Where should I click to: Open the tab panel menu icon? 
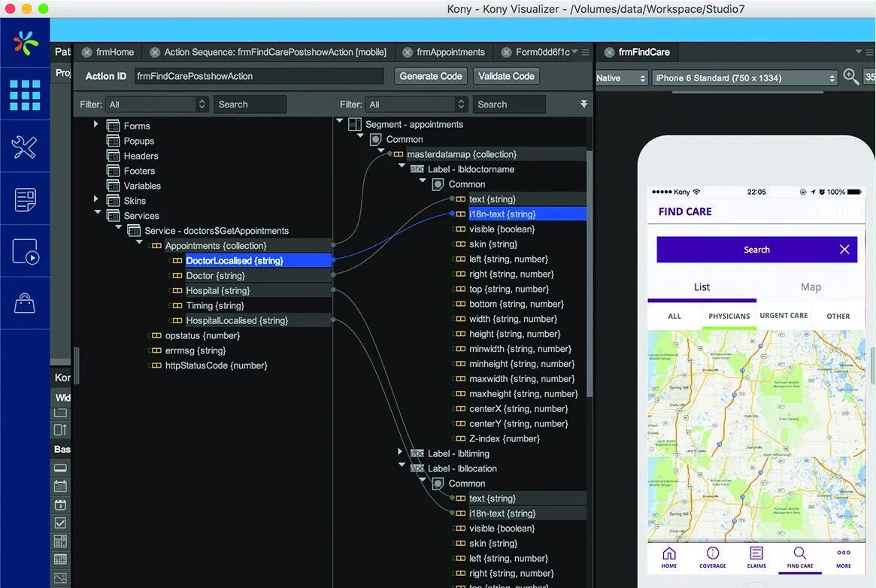click(x=586, y=53)
